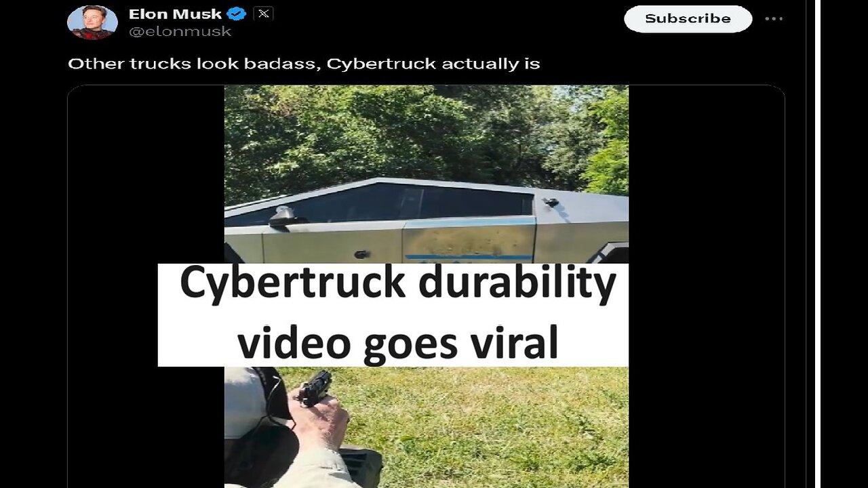Play the embedded Cybertruck video
This screenshot has height=488, width=868.
click(x=426, y=286)
